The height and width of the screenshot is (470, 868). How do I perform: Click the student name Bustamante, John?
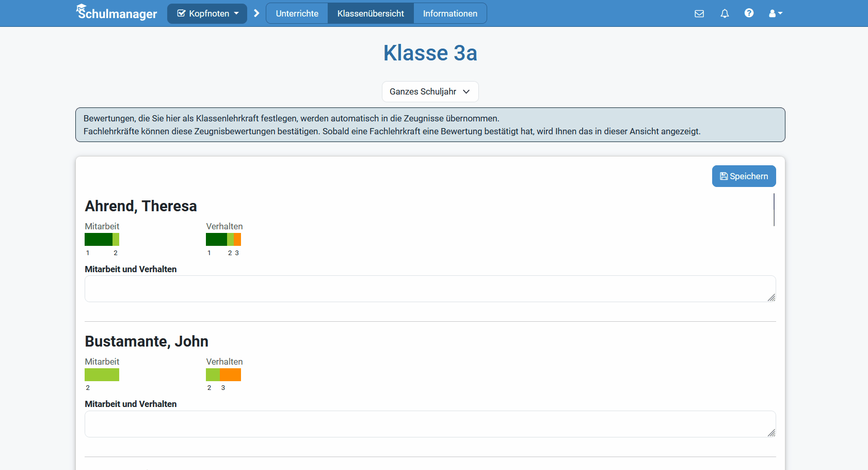[147, 341]
